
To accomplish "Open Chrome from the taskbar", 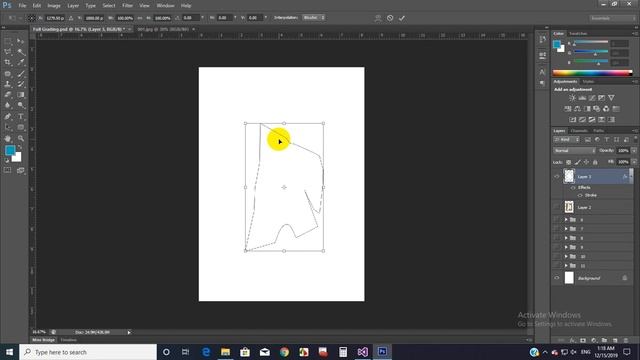I will click(284, 352).
